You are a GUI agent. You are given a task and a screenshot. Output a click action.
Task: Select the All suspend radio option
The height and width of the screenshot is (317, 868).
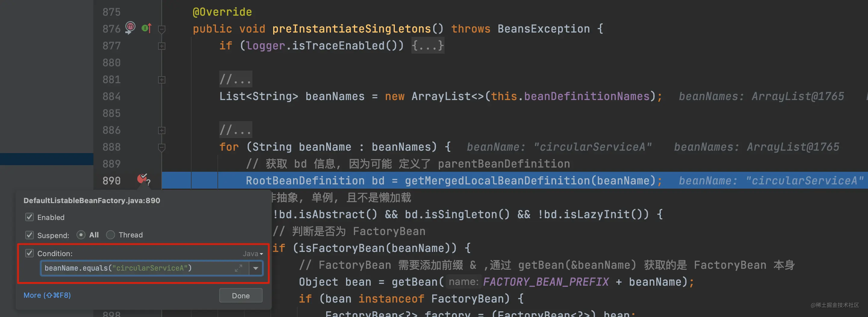tap(81, 235)
